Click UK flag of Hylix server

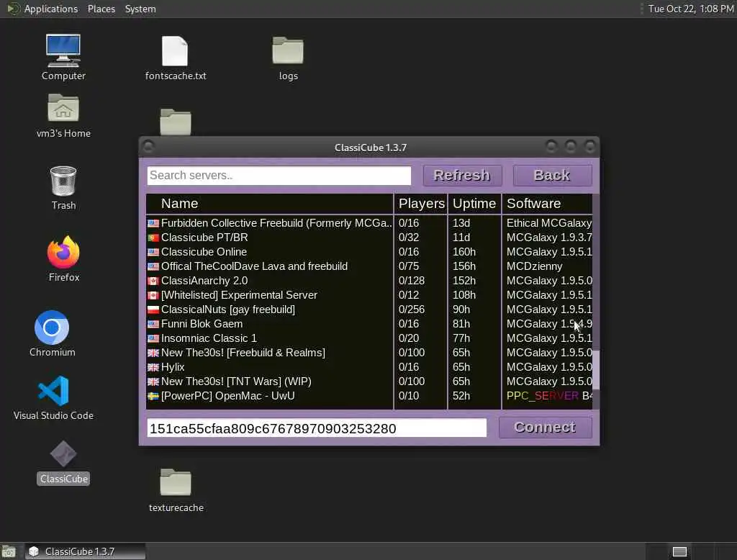(x=153, y=367)
